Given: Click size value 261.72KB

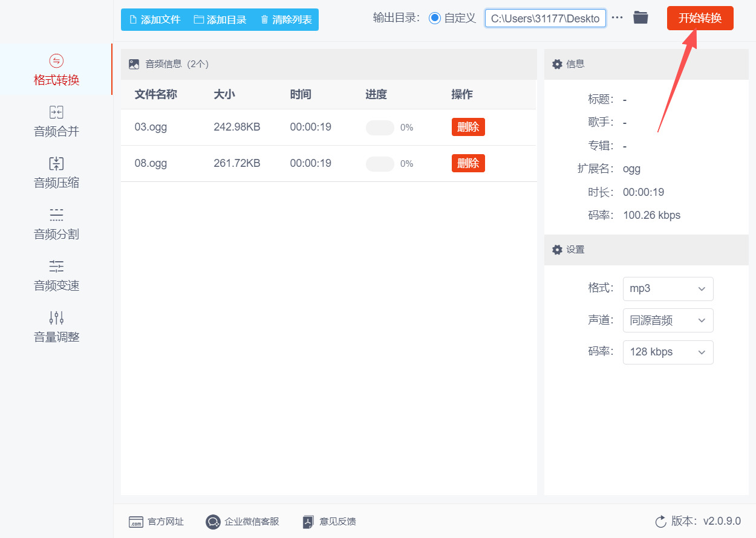Looking at the screenshot, I should pyautogui.click(x=237, y=163).
